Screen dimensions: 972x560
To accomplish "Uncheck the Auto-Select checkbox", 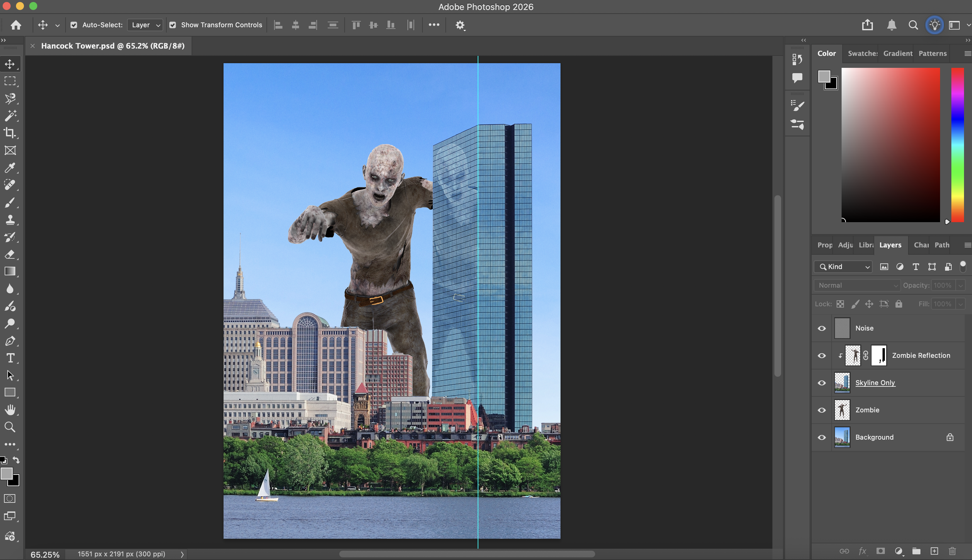I will click(74, 25).
